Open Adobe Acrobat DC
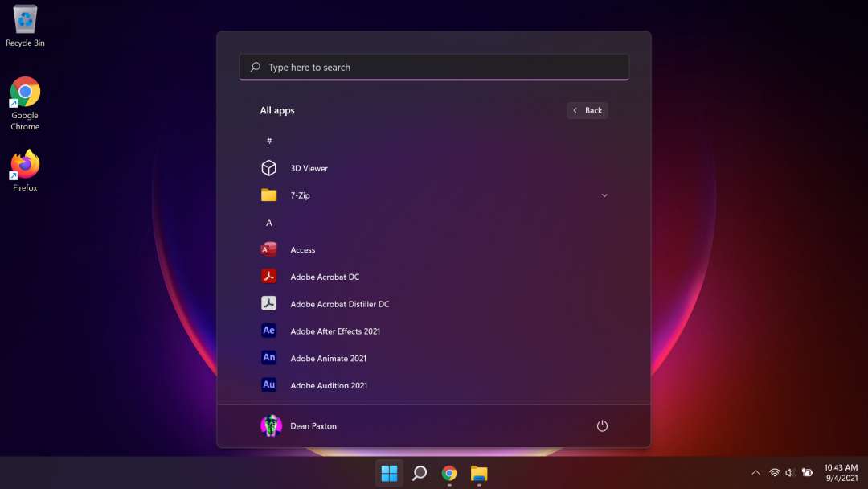868x489 pixels. (x=324, y=277)
